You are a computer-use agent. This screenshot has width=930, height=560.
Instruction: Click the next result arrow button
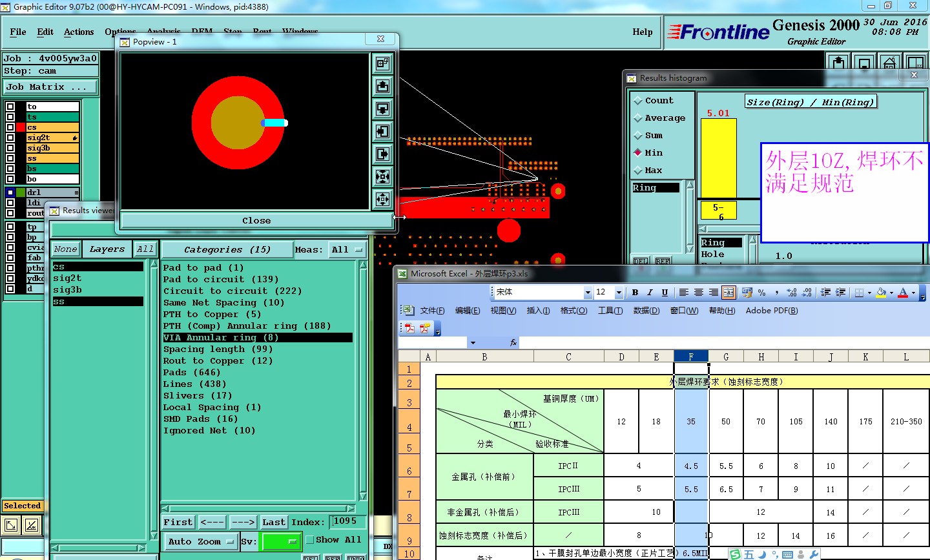(x=243, y=522)
